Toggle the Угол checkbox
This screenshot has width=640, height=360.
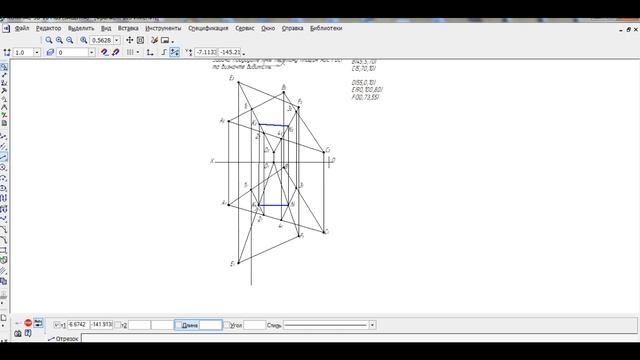[x=227, y=325]
